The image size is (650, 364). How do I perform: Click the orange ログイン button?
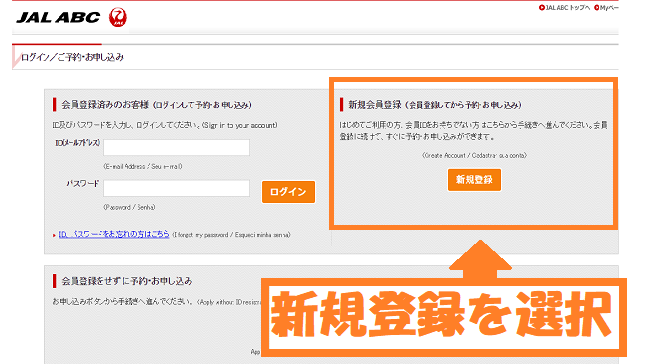(x=289, y=192)
